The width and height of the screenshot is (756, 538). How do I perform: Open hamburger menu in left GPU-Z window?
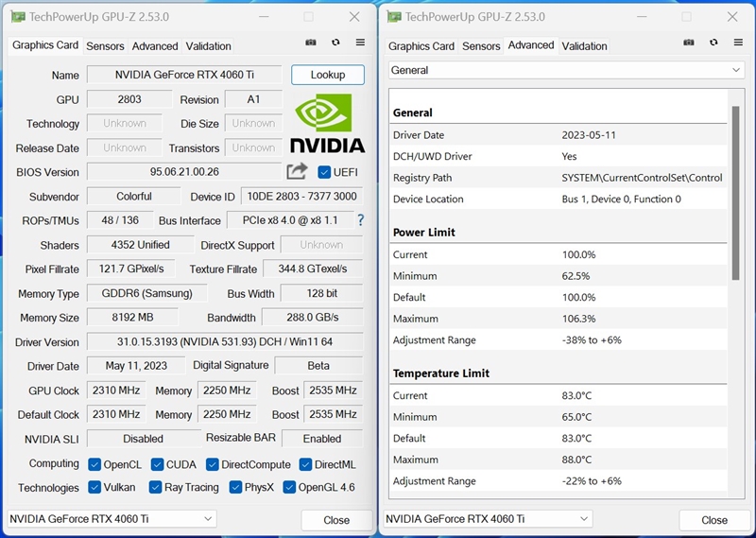360,43
